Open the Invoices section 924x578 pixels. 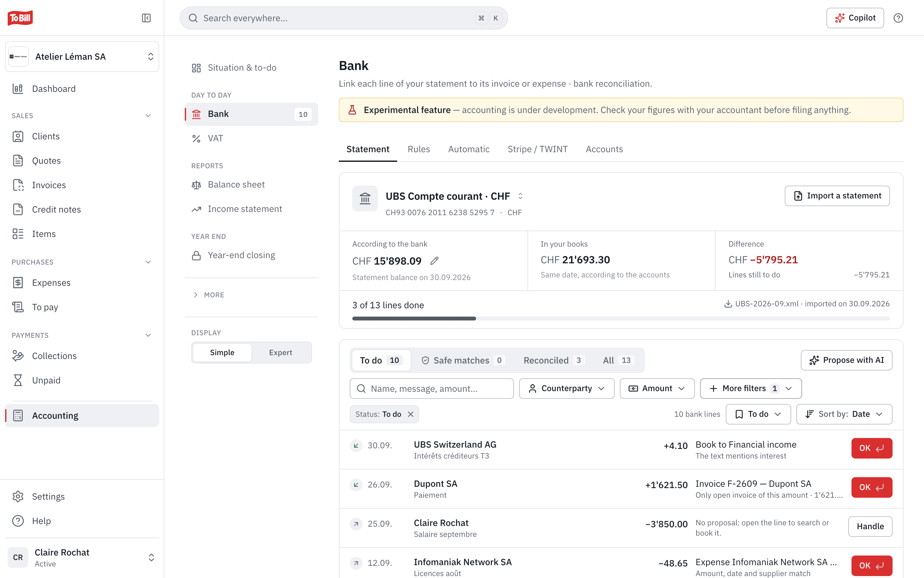[82, 185]
